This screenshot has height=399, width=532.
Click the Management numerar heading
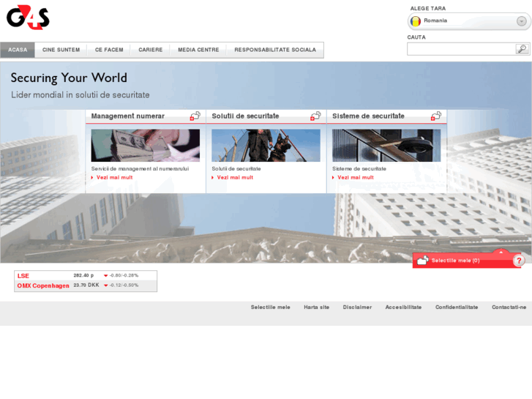127,116
